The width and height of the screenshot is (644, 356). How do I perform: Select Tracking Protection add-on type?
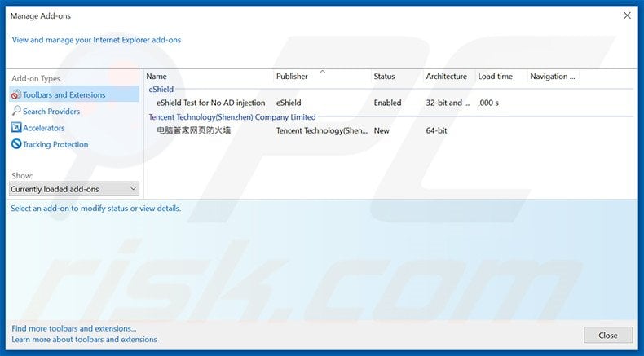click(x=55, y=144)
